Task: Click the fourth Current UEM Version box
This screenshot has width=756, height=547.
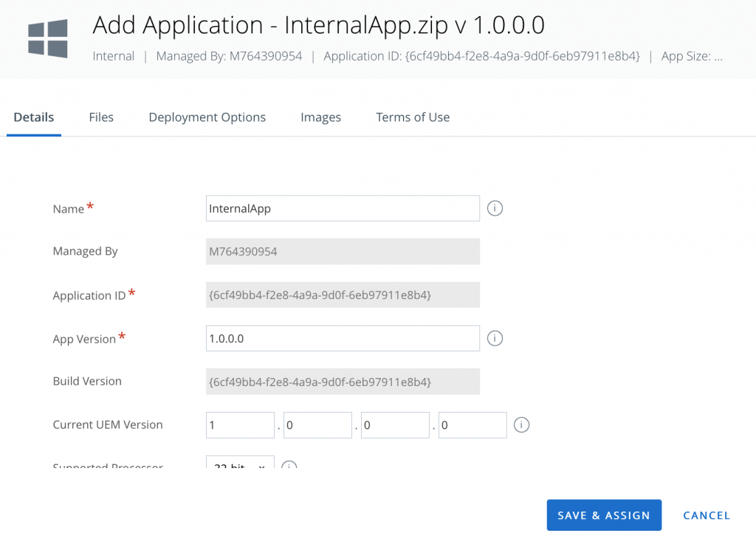Action: pyautogui.click(x=472, y=425)
